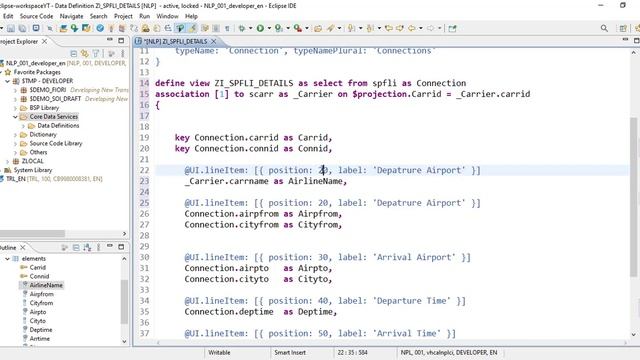Click the editor vertical scrollbar
Viewport: 640px width, 360px height.
pyautogui.click(x=633, y=197)
